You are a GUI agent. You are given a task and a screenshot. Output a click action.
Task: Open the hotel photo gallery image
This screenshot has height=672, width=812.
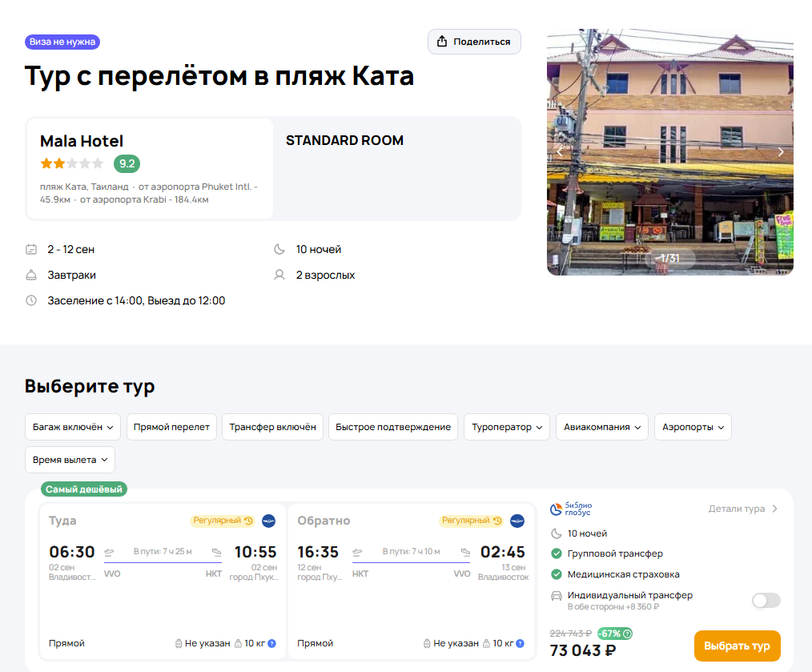coord(670,152)
